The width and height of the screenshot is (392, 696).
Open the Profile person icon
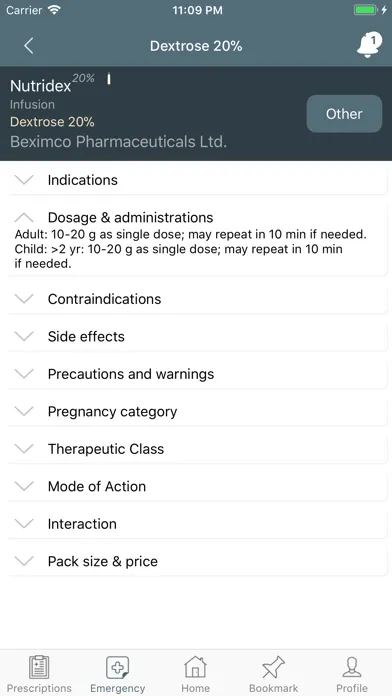(352, 667)
